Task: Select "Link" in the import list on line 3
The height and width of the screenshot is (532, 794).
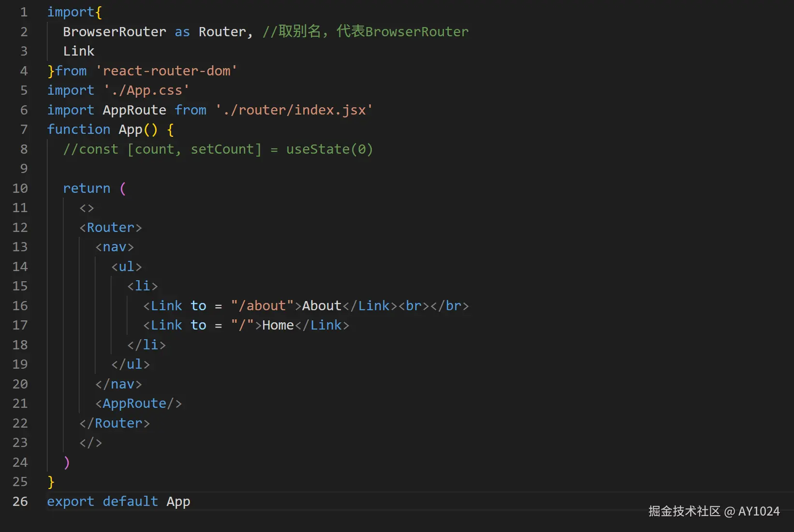Action: 79,51
